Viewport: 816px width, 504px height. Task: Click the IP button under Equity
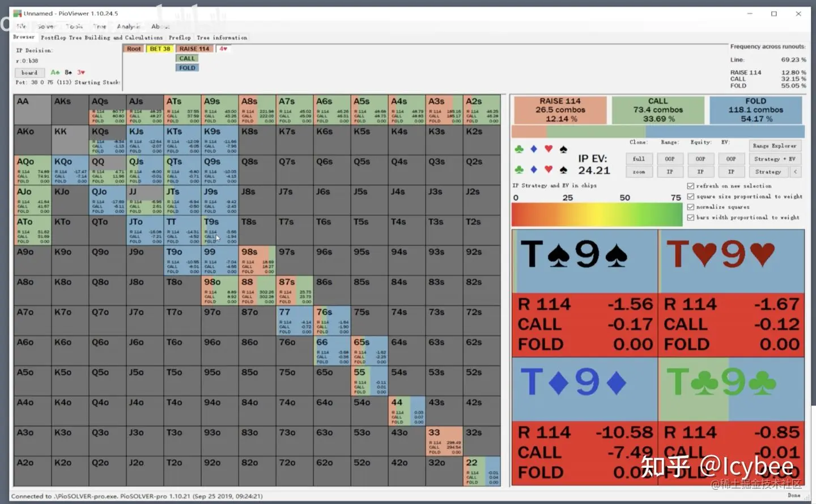pos(700,172)
